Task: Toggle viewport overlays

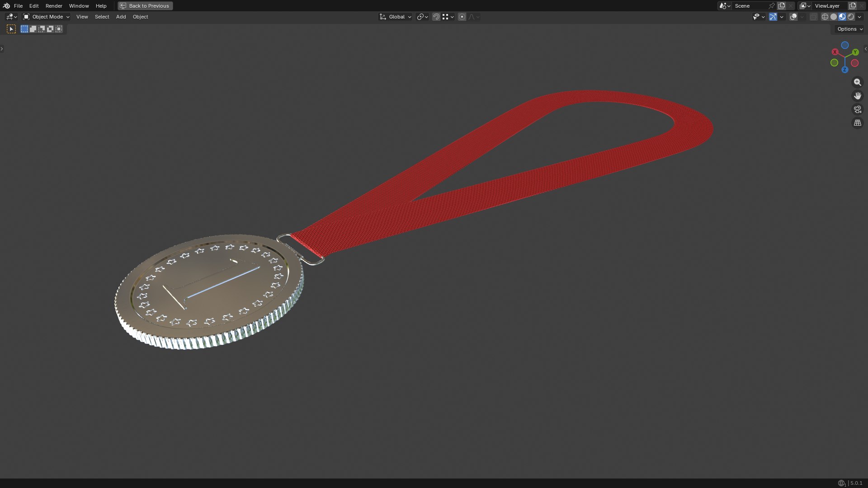Action: (x=793, y=17)
